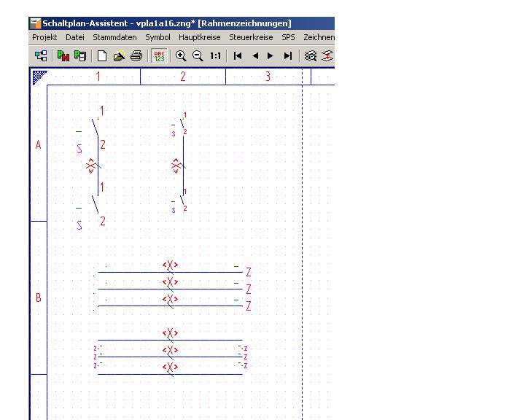Screen dimensions: 525x420
Task: Click the red-arrow layers icon
Action: (x=327, y=55)
